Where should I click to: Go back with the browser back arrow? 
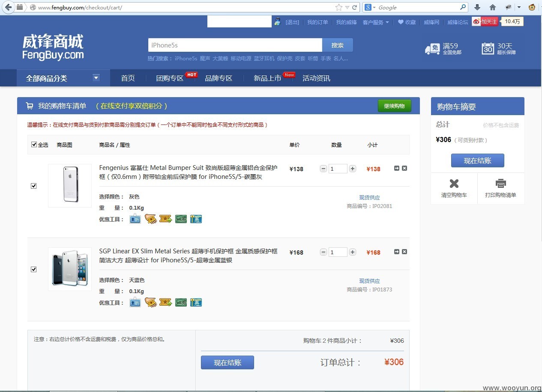[x=8, y=7]
